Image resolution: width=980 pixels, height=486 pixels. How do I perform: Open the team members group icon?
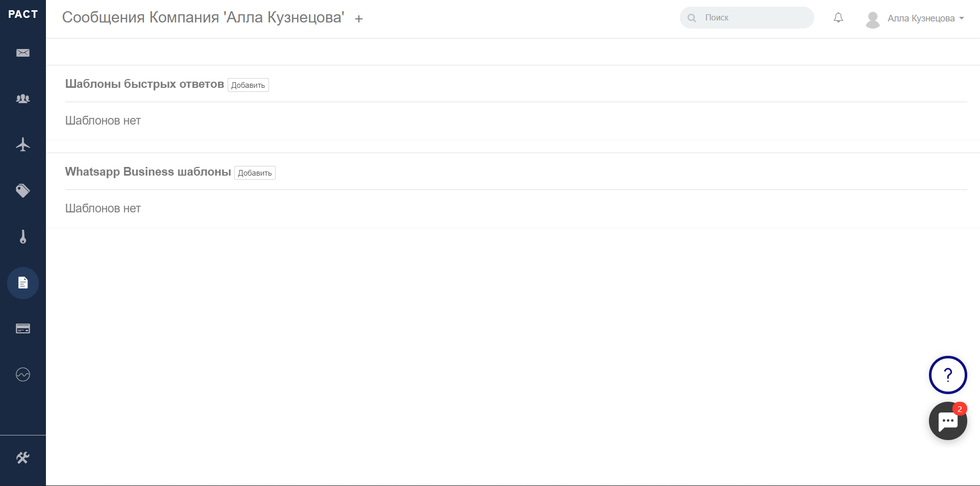23,99
